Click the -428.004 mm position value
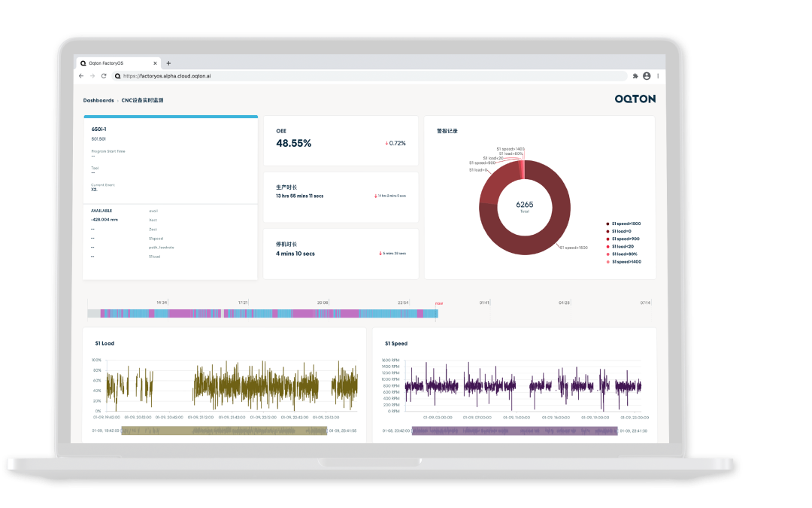The height and width of the screenshot is (508, 812). pyautogui.click(x=105, y=220)
